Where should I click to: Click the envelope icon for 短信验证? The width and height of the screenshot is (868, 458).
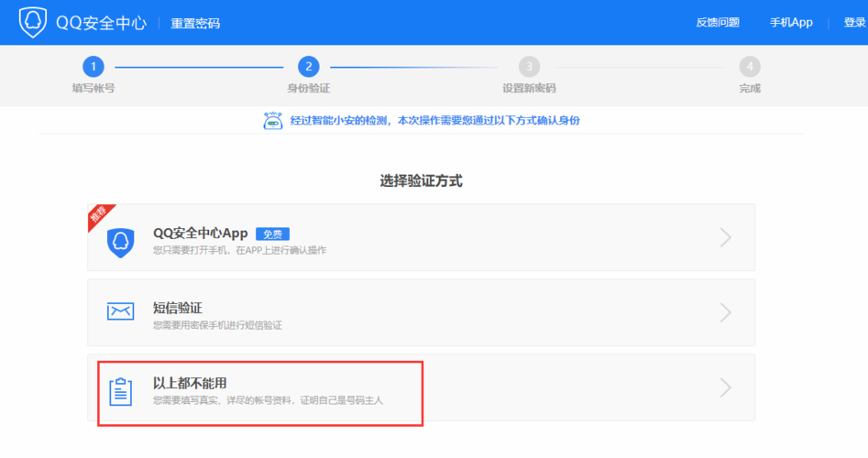tap(120, 311)
